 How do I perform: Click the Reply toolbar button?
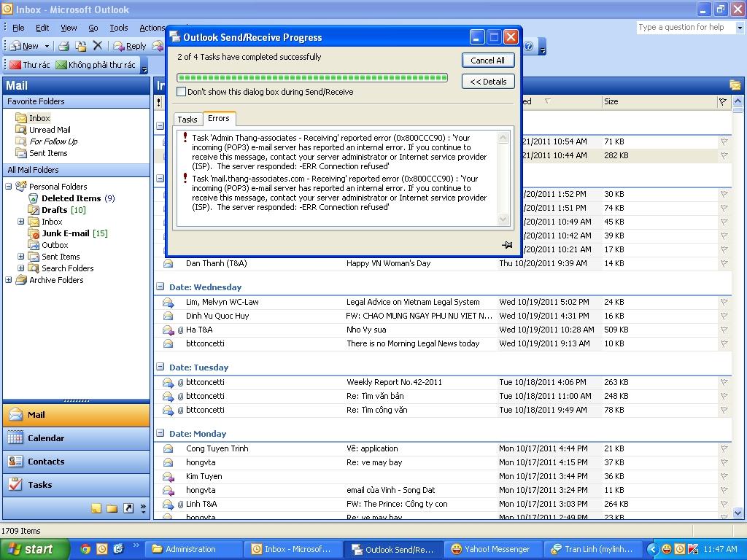130,46
